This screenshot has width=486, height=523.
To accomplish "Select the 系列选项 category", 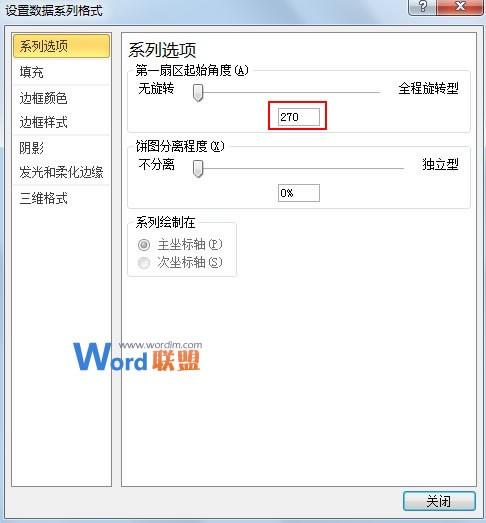I will [x=61, y=46].
